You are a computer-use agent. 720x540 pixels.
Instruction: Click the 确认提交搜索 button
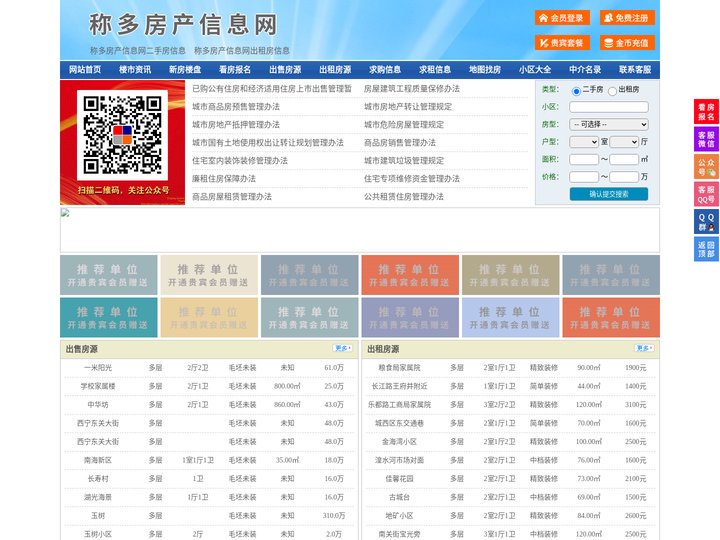click(x=609, y=194)
